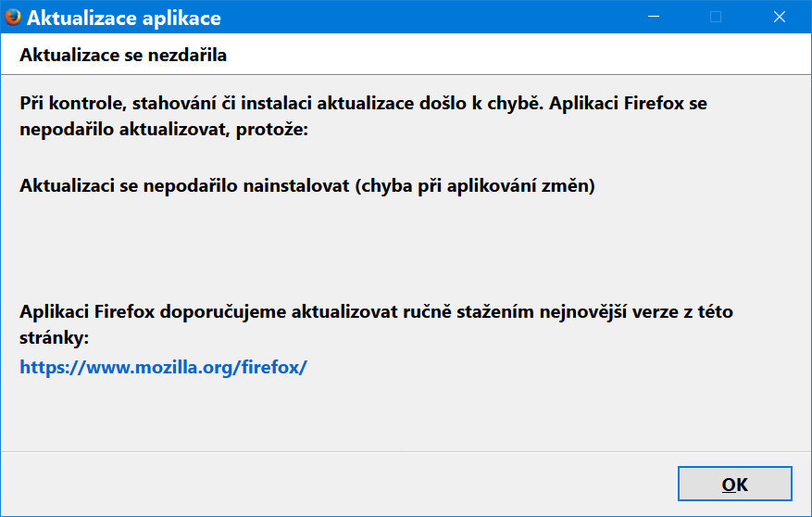Click the words 'došlo k chybě'
The width and height of the screenshot is (812, 517).
pyautogui.click(x=485, y=103)
